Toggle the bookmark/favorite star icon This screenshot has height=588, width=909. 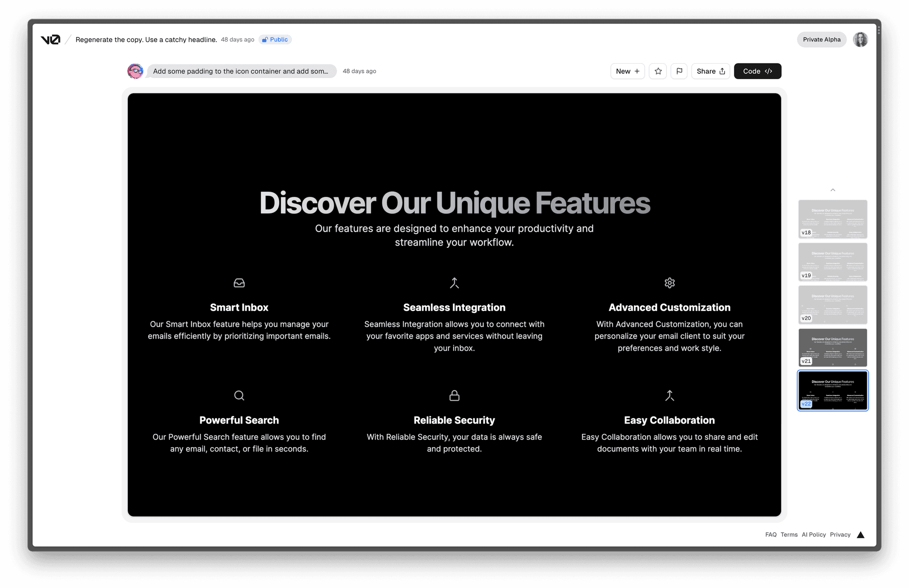pyautogui.click(x=658, y=71)
